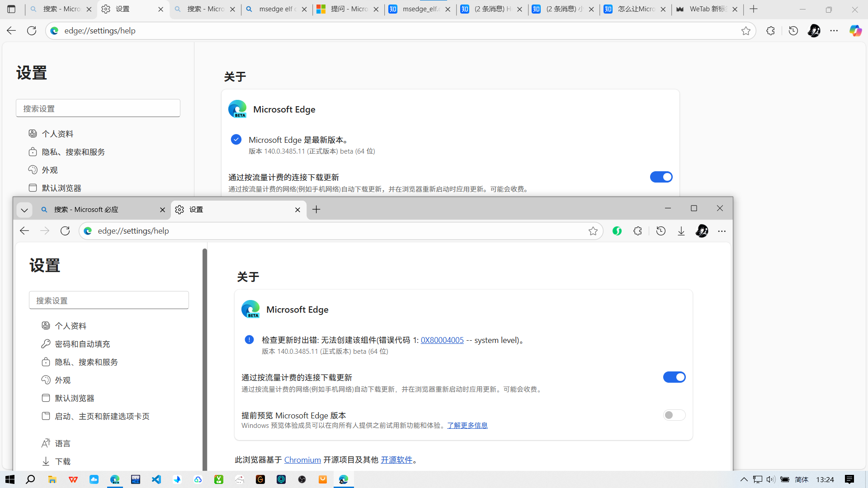
Task: Open Copilot from the top toolbar
Action: tap(855, 31)
